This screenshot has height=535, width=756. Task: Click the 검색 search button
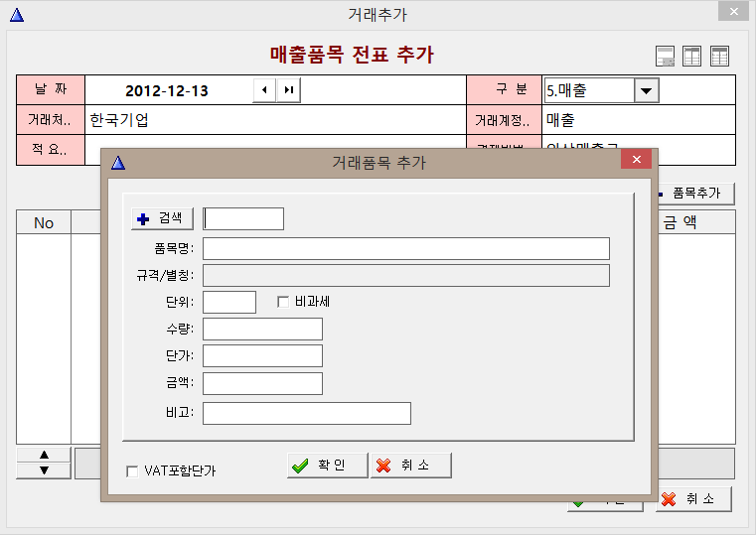coord(162,219)
